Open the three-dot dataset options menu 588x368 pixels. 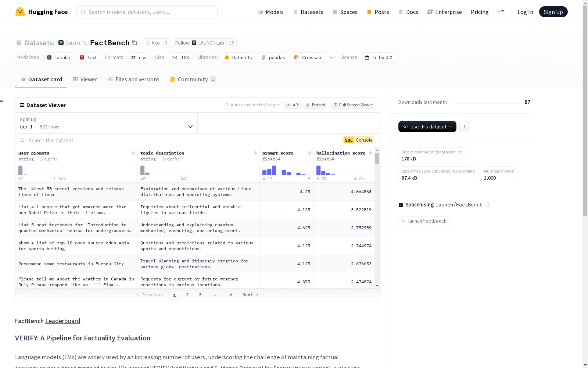pyautogui.click(x=465, y=127)
